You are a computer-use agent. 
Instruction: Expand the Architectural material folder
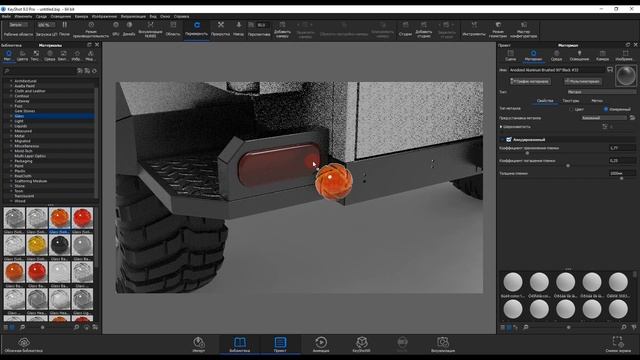point(11,81)
